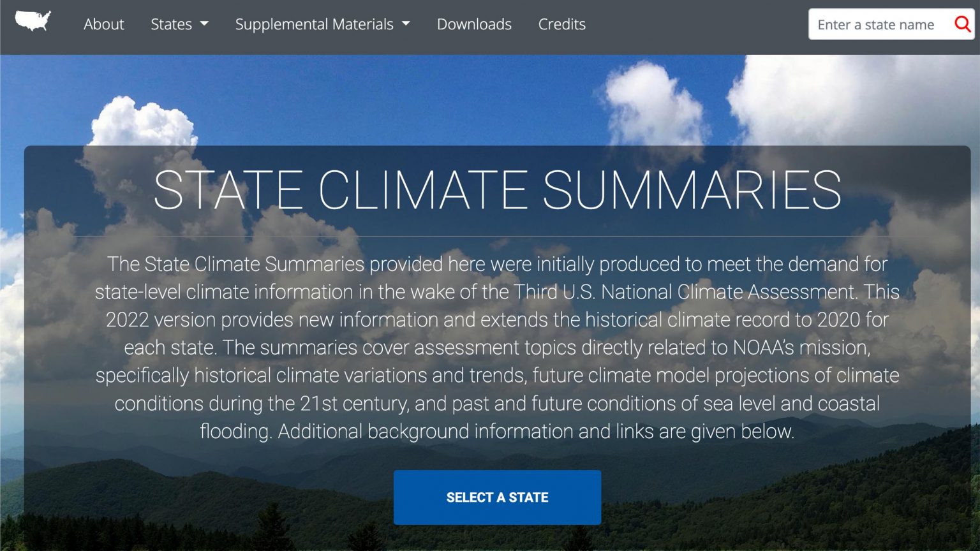The image size is (980, 551).
Task: Click the caret arrow beside Supplemental Materials
Action: [406, 24]
